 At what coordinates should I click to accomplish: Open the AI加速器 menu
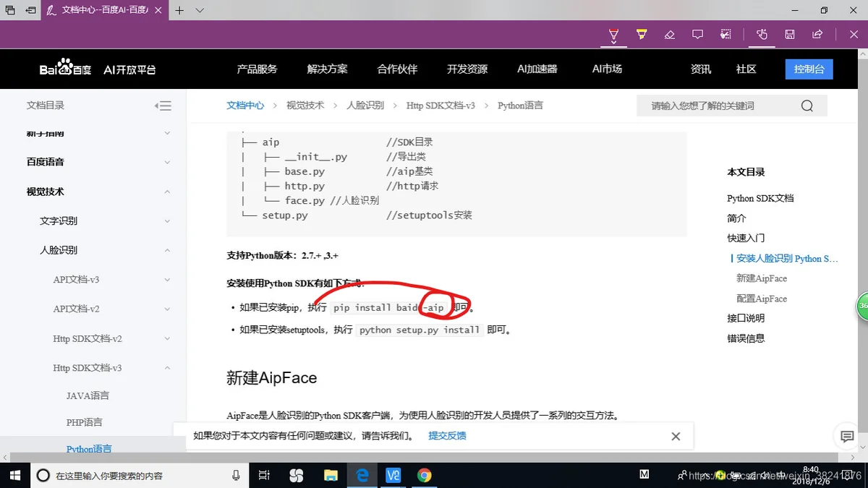537,69
